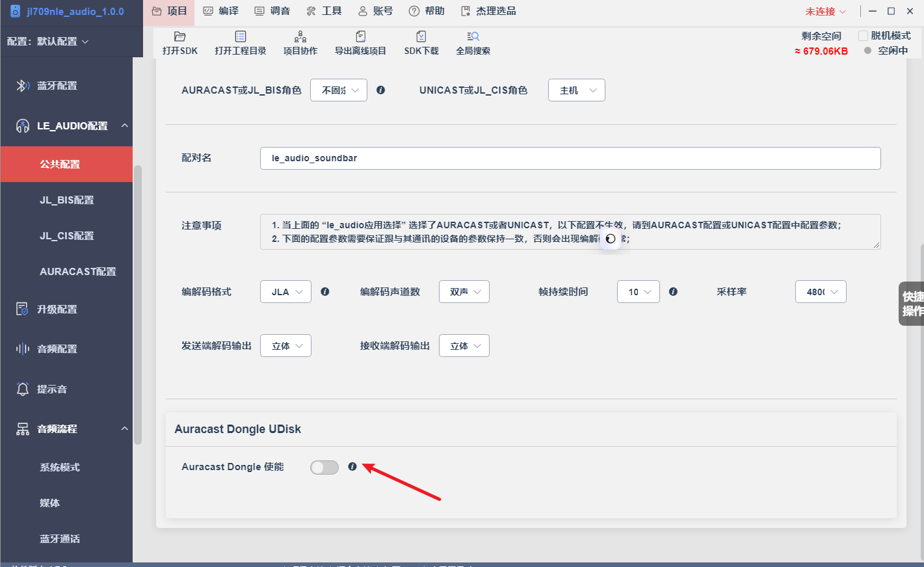Open the 工具 menu
The height and width of the screenshot is (567, 924).
[x=324, y=11]
